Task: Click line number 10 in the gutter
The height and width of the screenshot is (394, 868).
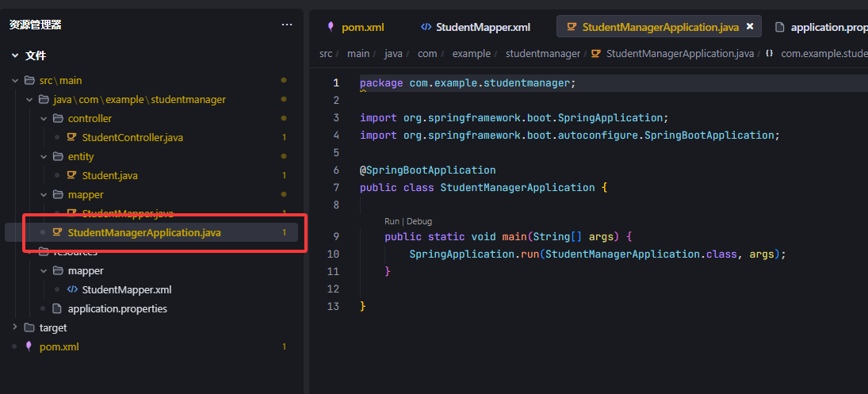Action: pos(333,254)
